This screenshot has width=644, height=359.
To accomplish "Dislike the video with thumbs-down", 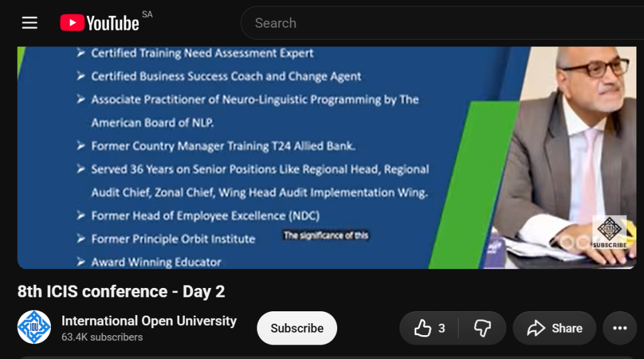I will [482, 328].
